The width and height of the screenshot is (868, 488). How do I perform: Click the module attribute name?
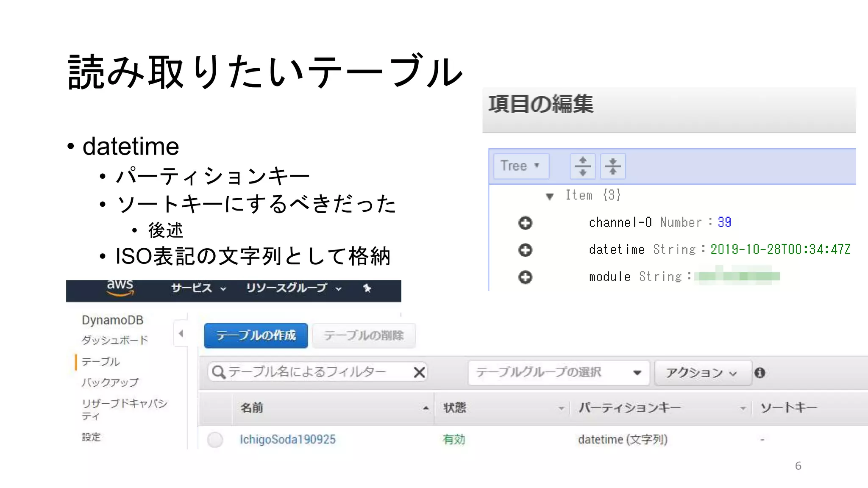(x=610, y=277)
